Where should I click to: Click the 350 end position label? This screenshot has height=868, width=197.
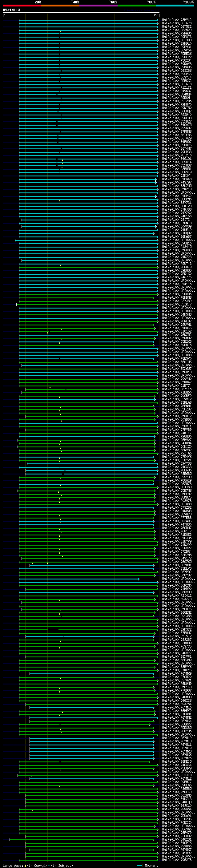pos(155,15)
